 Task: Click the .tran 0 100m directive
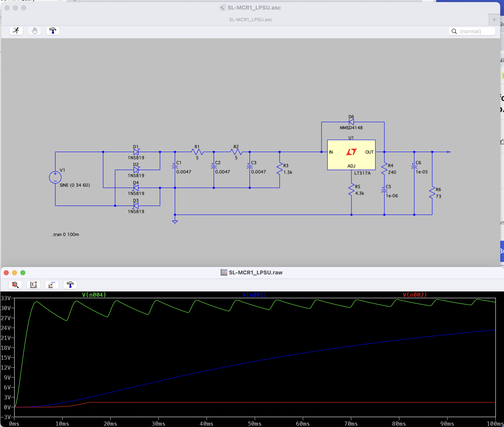point(66,234)
